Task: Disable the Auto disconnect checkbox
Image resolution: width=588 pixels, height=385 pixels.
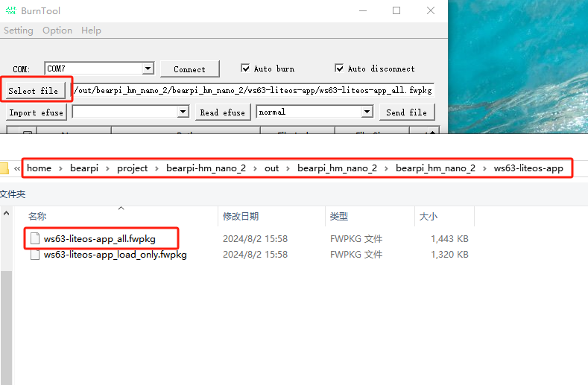Action: click(x=340, y=69)
